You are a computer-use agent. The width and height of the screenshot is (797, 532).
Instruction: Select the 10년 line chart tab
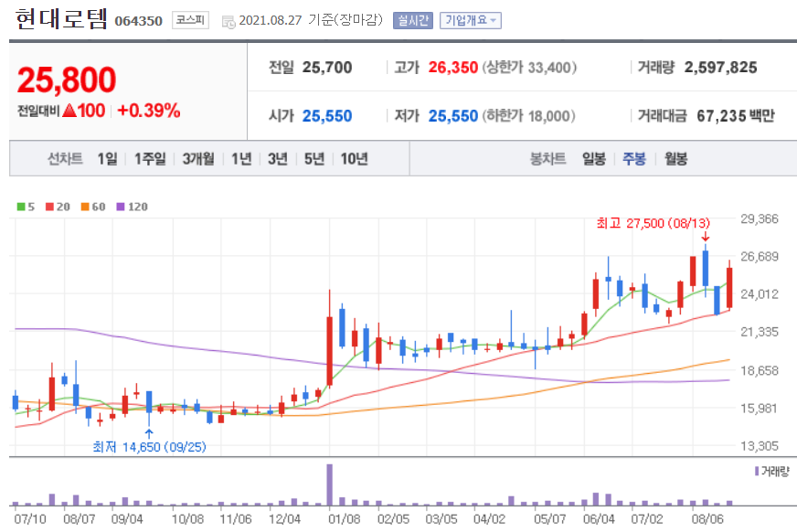[355, 159]
